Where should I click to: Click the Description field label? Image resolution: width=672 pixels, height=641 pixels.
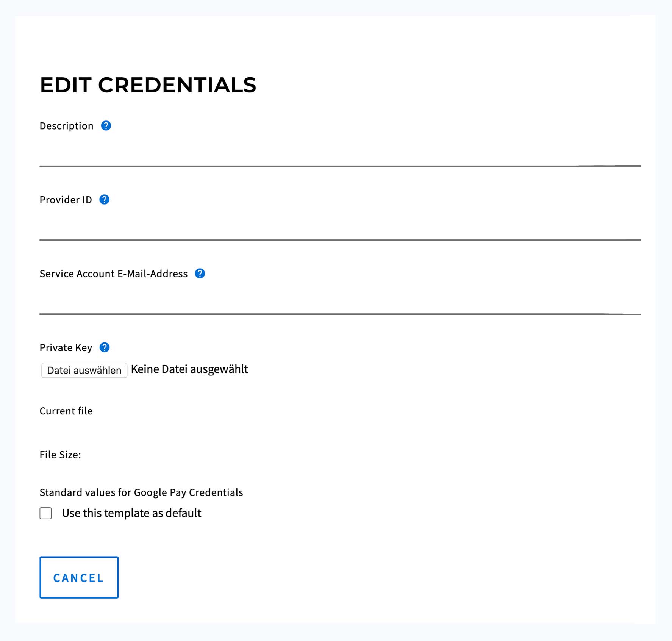coord(67,126)
